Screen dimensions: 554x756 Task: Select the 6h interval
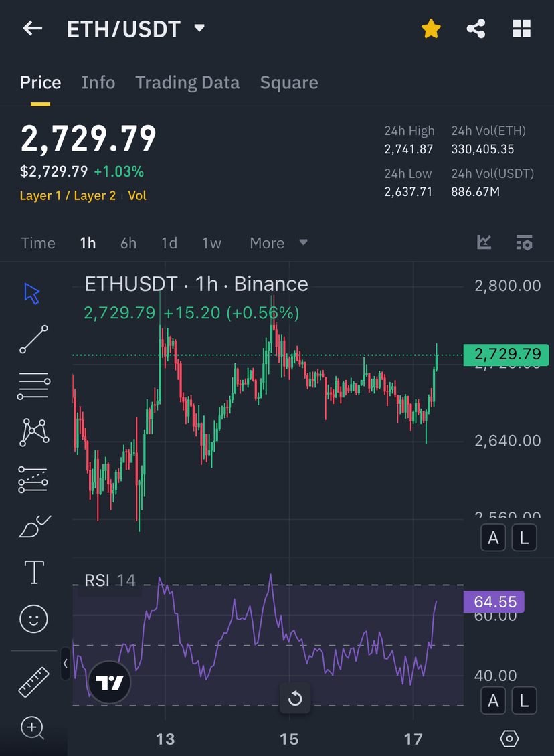(128, 243)
